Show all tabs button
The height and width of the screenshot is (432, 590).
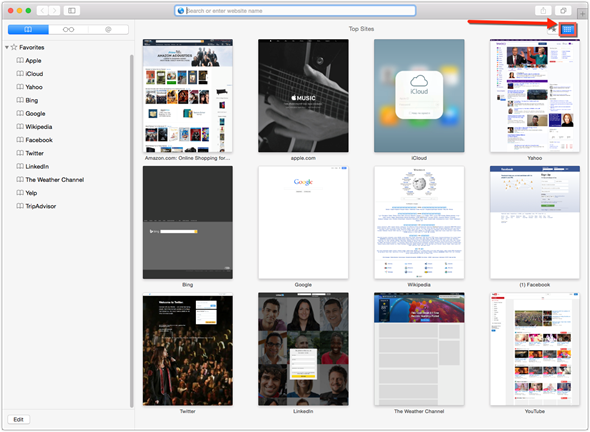tap(563, 11)
